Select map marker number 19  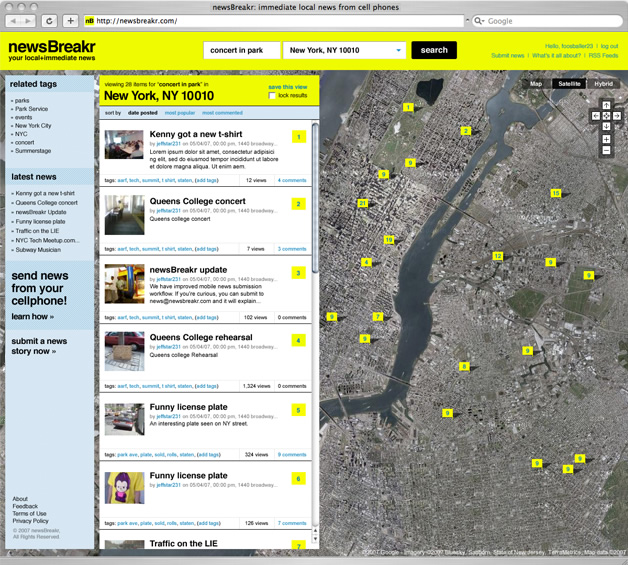click(x=388, y=239)
